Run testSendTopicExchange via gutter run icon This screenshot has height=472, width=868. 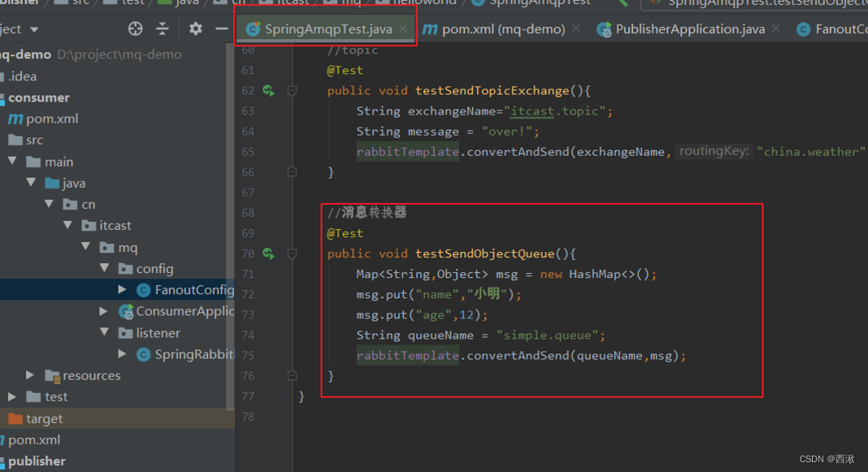[x=268, y=90]
